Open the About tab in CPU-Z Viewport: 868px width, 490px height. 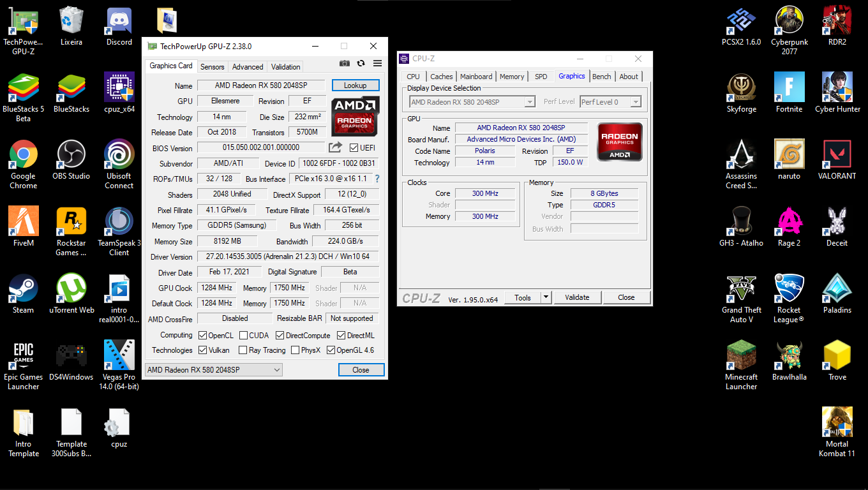[x=629, y=77]
